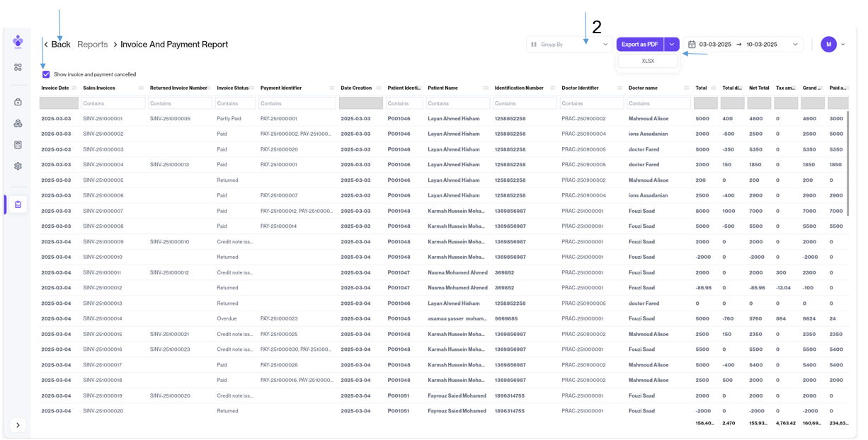Open settings gear in the sidebar
This screenshot has width=868, height=440.
click(18, 166)
